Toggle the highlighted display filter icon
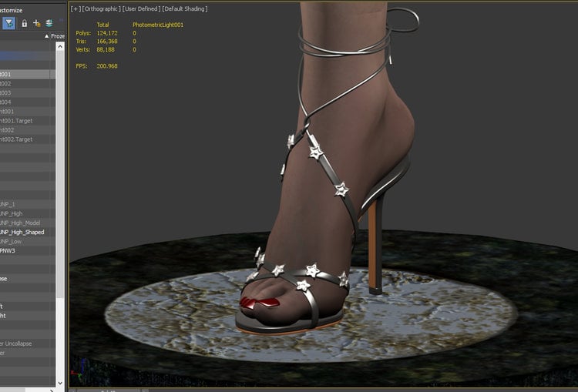578x392 pixels. 8,23
